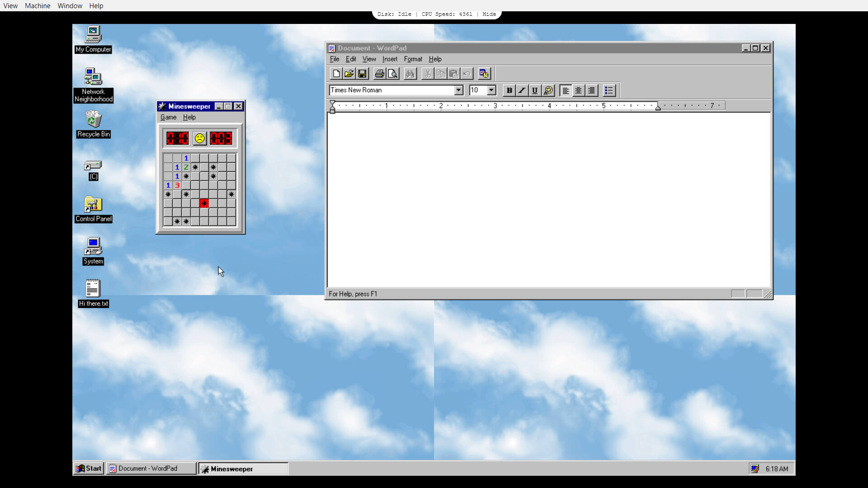The image size is (868, 488).
Task: Select the (C) drive shortcut
Action: coord(93,170)
